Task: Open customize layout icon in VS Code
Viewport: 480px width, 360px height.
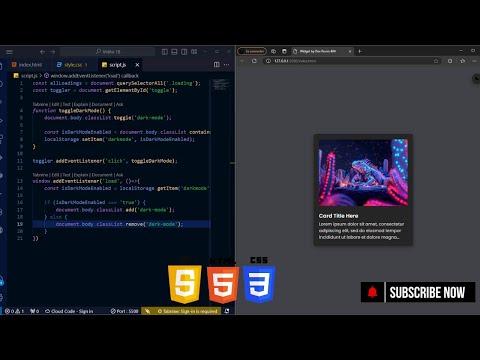Action: [x=194, y=52]
